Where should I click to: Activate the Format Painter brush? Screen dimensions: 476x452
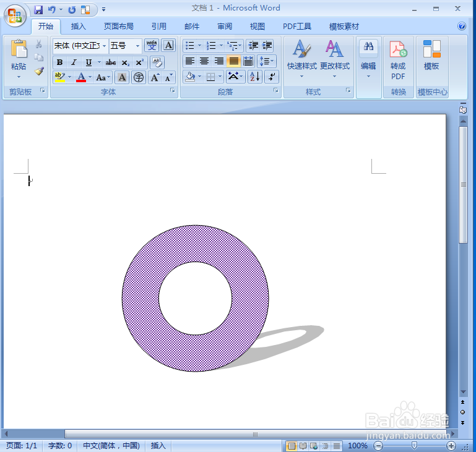tap(39, 71)
